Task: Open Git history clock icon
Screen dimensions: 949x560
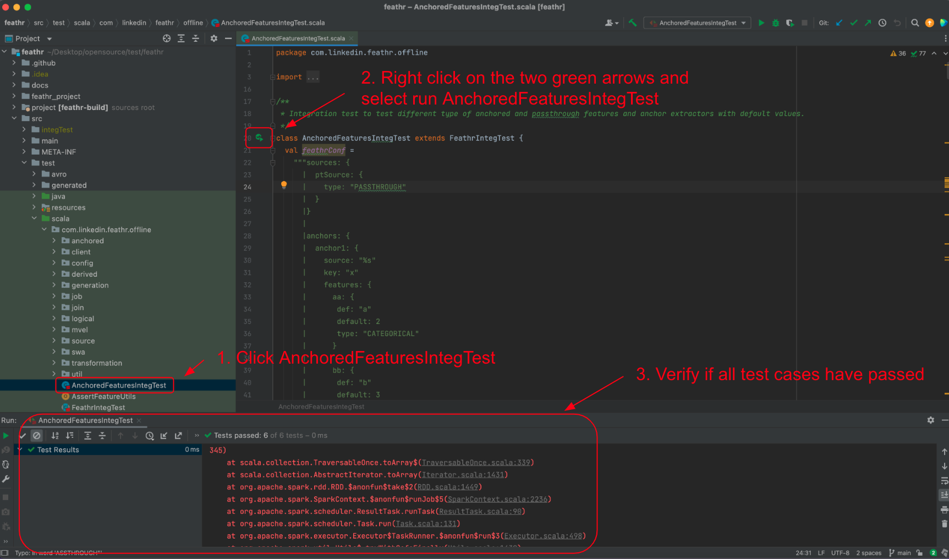Action: coord(882,23)
